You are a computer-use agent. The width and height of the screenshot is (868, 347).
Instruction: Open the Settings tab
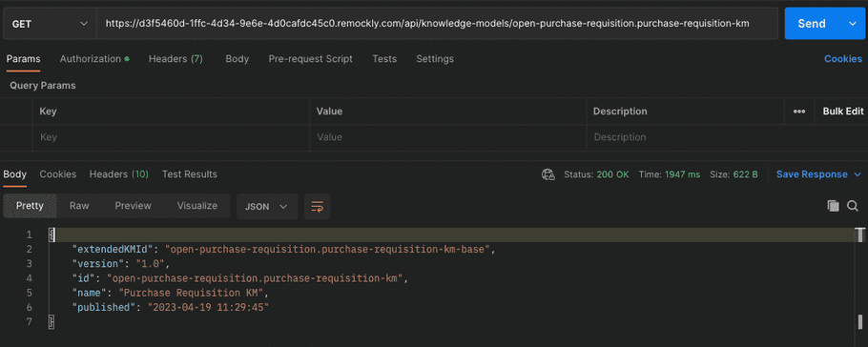pos(435,59)
